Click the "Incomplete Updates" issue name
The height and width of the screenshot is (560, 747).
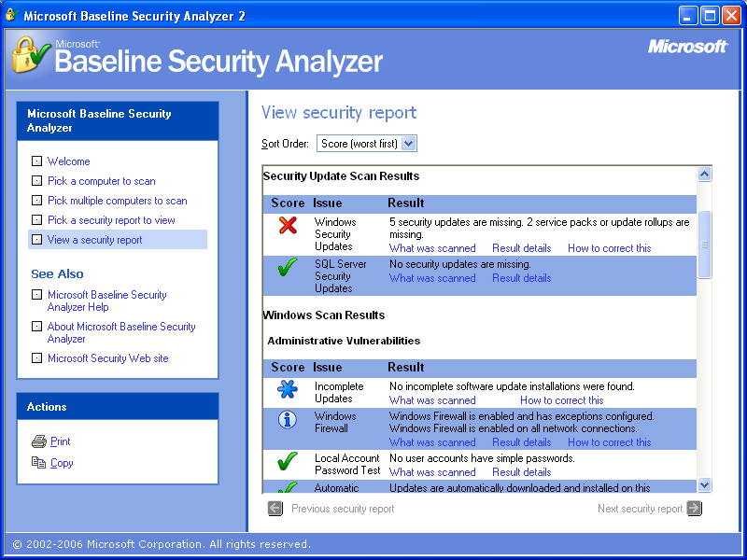point(339,392)
